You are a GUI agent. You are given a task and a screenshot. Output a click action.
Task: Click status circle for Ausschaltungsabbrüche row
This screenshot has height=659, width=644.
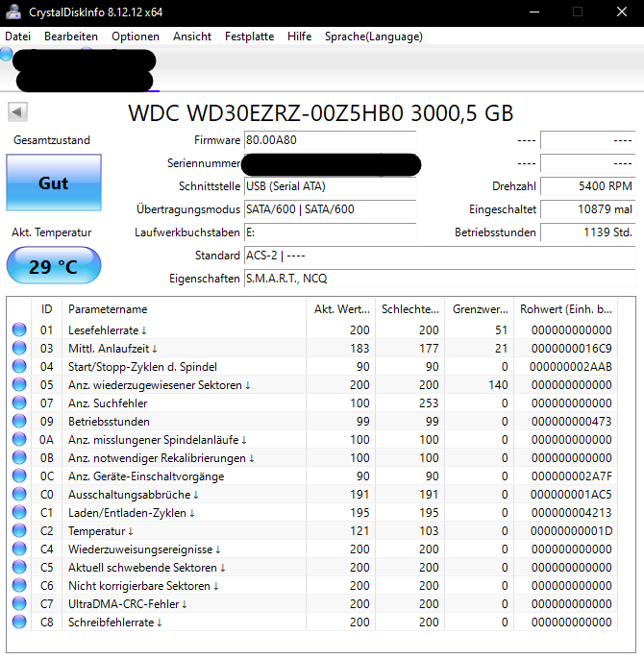pos(19,494)
